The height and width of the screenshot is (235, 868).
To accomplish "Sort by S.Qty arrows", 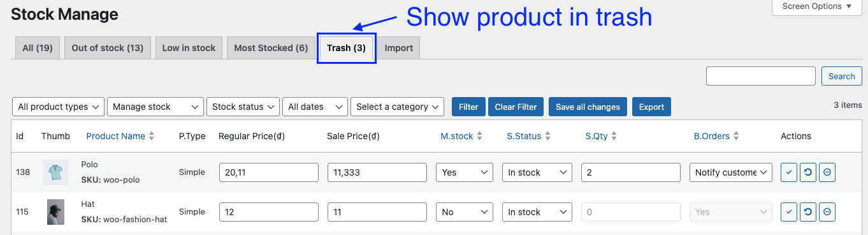I will pos(614,136).
